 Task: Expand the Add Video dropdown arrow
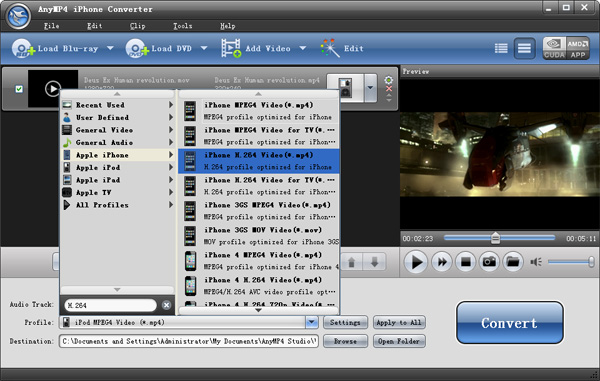click(x=303, y=48)
